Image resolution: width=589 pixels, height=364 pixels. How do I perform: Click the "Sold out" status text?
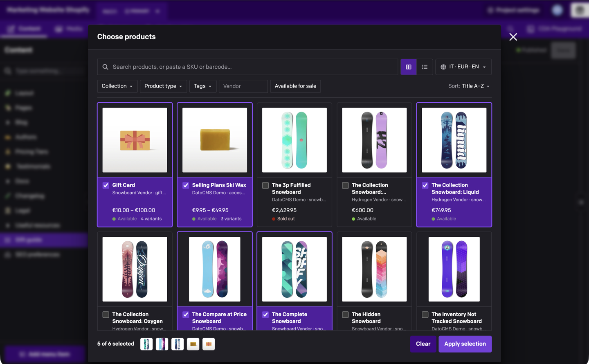tap(286, 219)
